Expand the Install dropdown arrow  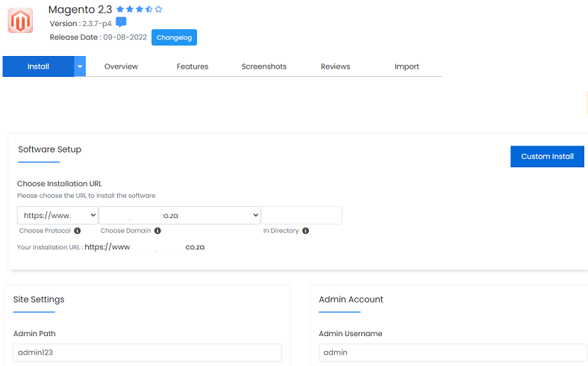tap(80, 66)
